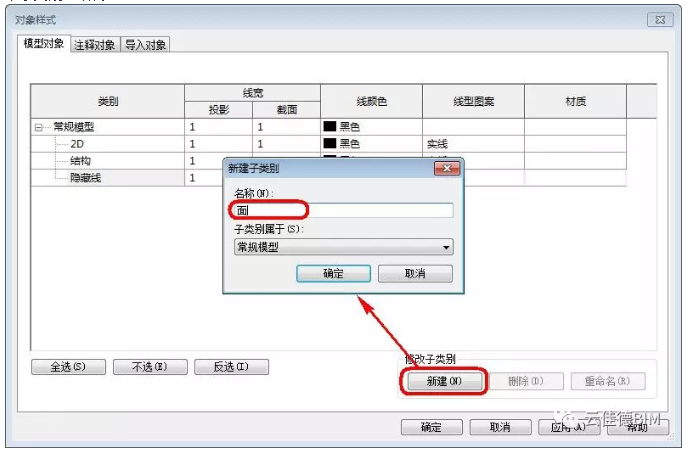Confirm new subcategory with 确定
This screenshot has width=689, height=453.
coord(334,274)
